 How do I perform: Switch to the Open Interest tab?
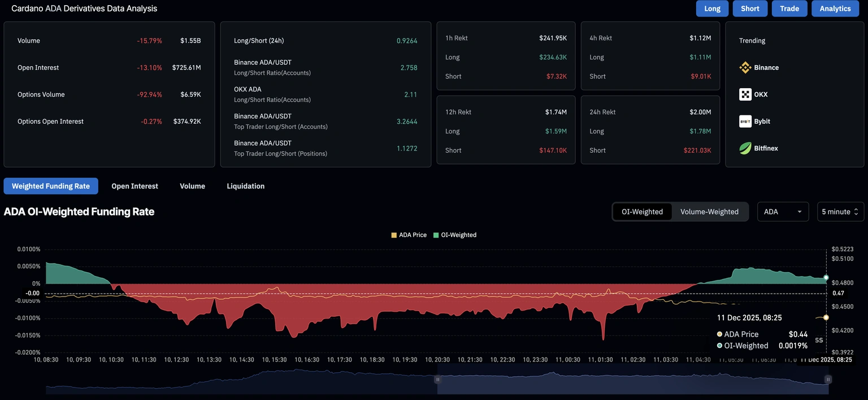pyautogui.click(x=134, y=186)
